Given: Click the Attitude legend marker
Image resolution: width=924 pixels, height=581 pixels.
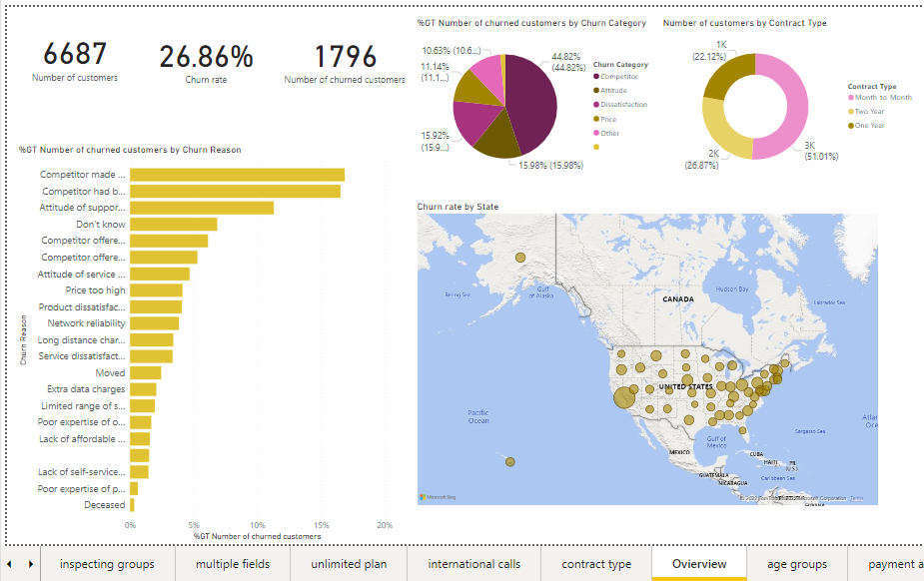Looking at the screenshot, I should pos(595,90).
